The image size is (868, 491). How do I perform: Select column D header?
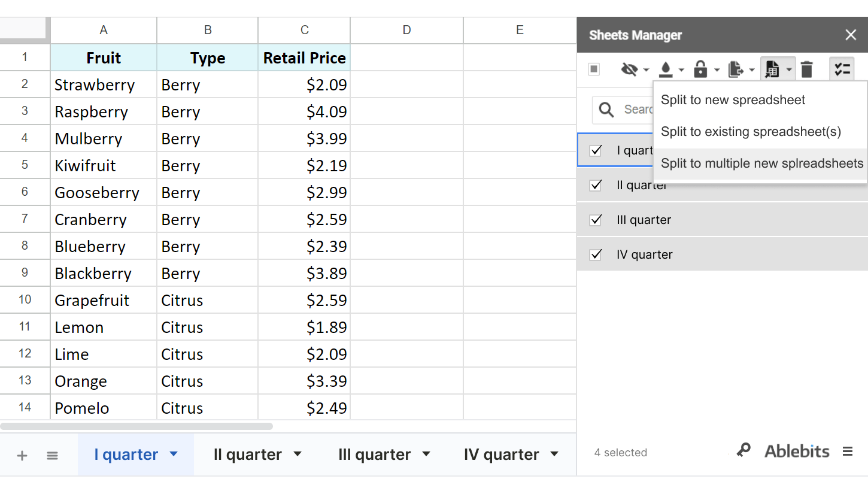coord(407,30)
